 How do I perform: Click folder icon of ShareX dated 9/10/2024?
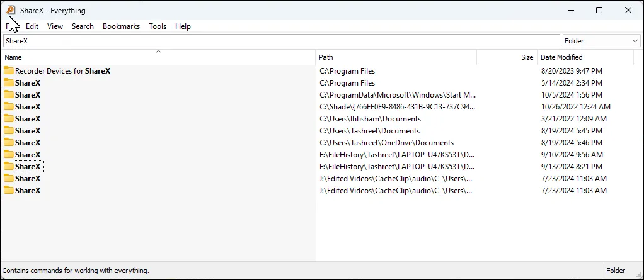point(9,155)
